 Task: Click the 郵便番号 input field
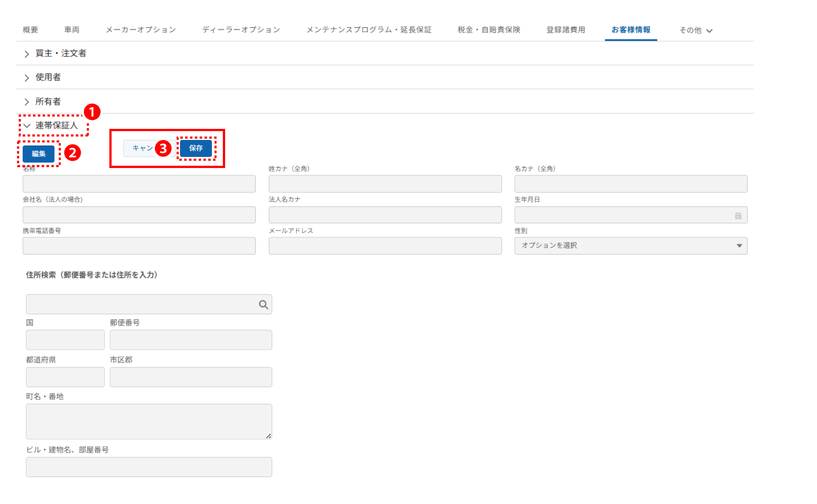(191, 340)
